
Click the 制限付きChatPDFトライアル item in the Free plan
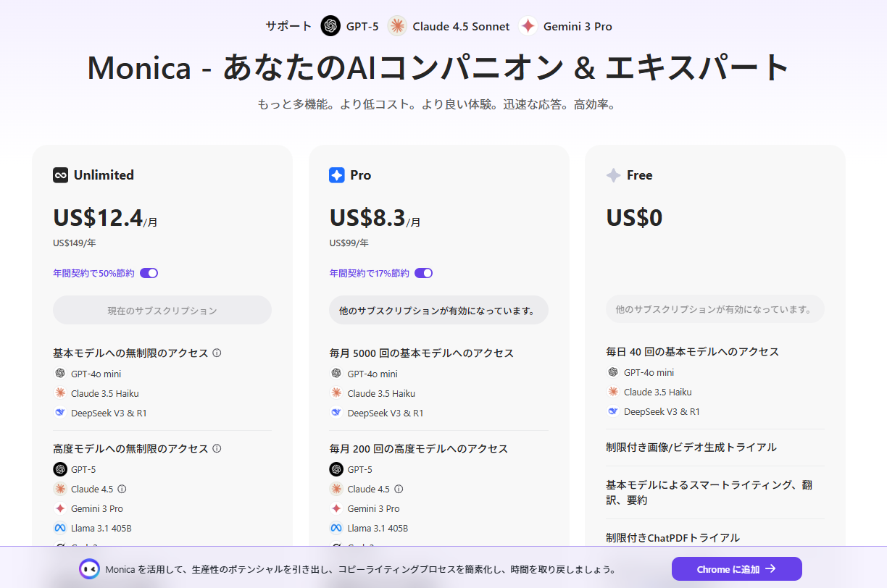pos(672,538)
